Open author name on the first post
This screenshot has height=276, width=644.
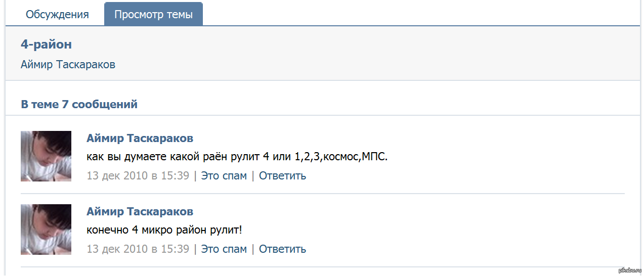[x=140, y=139]
